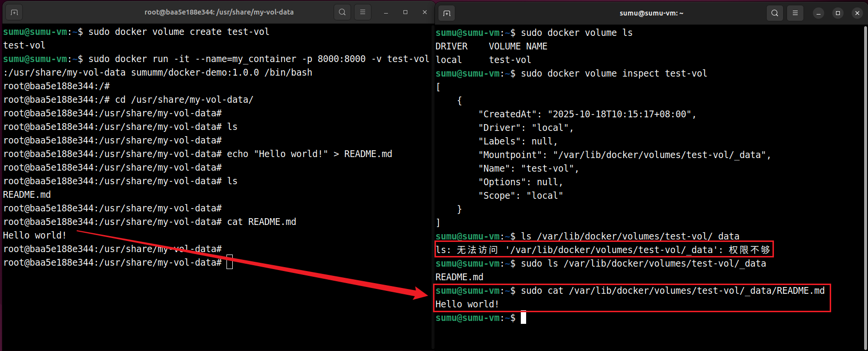Close the sumu@sumu-vm terminal window
The image size is (868, 351).
tap(857, 13)
